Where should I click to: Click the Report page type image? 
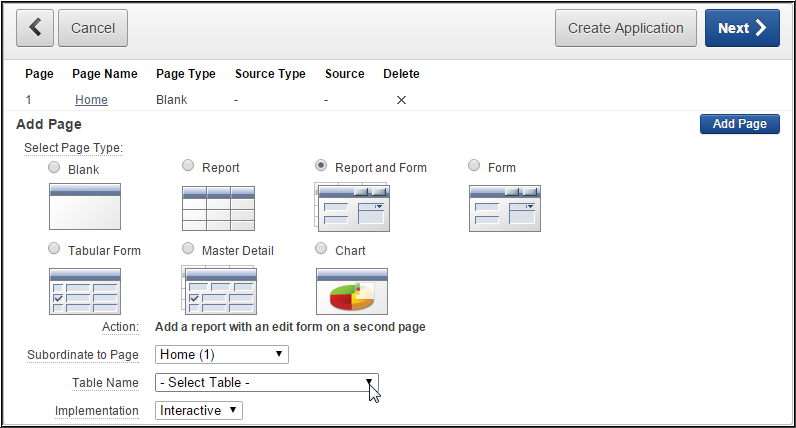tap(219, 207)
